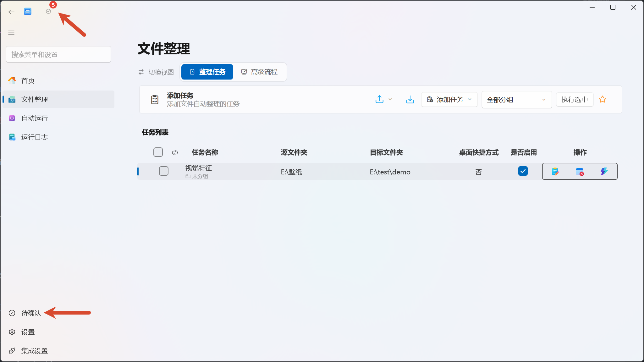The height and width of the screenshot is (362, 644).
Task: Click the 搜索菜单和设置 search box
Action: (58, 54)
